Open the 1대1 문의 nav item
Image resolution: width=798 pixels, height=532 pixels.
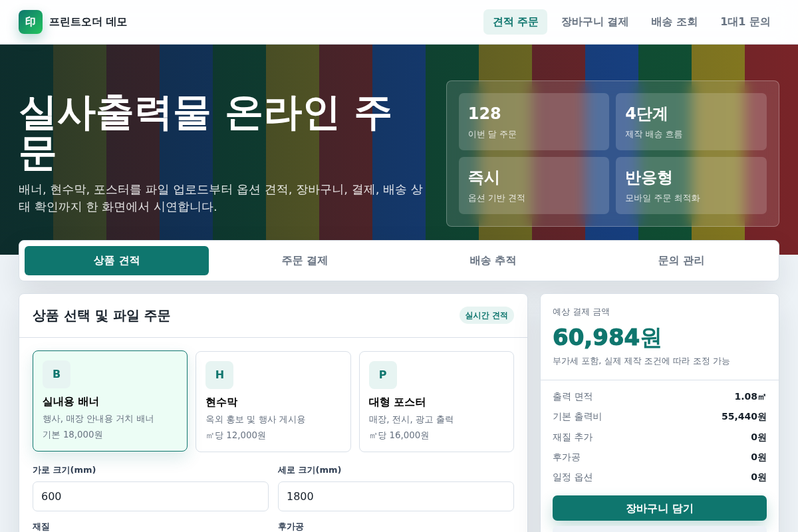click(x=745, y=22)
